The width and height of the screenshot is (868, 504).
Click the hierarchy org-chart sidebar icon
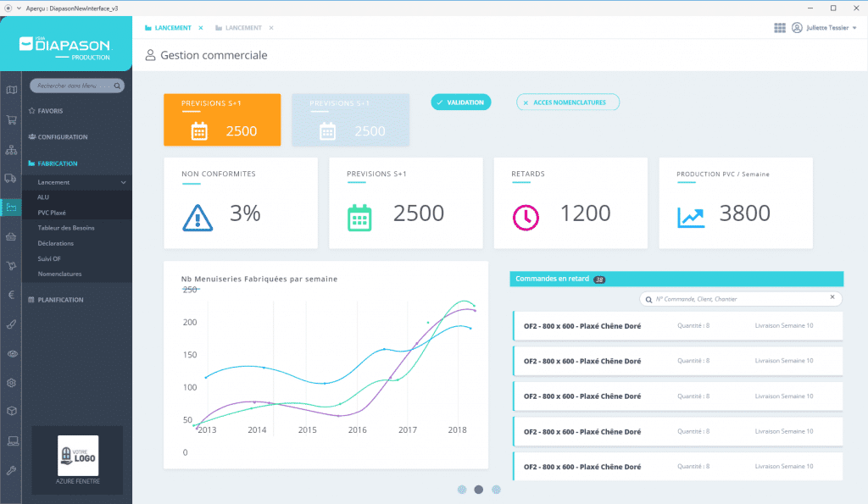[11, 149]
